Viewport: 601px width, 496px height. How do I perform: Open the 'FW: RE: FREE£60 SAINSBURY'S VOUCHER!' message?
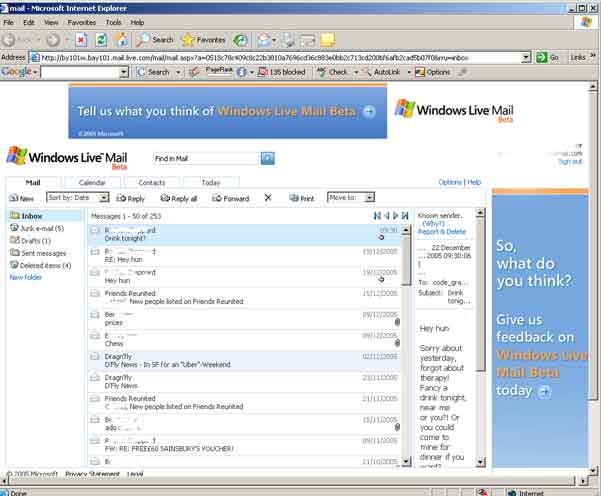click(x=244, y=445)
